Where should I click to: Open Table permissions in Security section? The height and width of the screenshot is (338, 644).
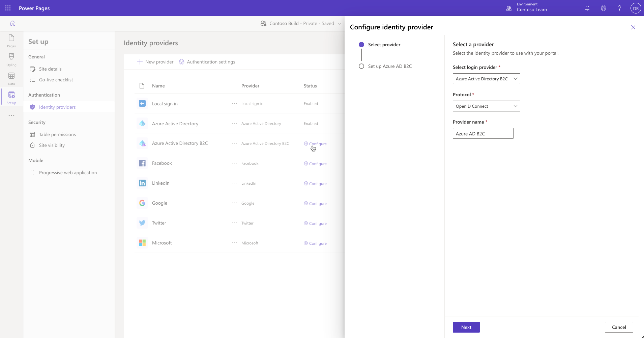[x=57, y=134]
